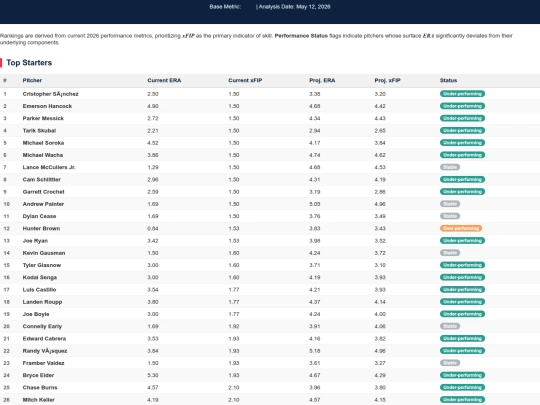Select pitcher name Parker Messick
Image resolution: width=540 pixels, height=405 pixels.
pyautogui.click(x=43, y=118)
